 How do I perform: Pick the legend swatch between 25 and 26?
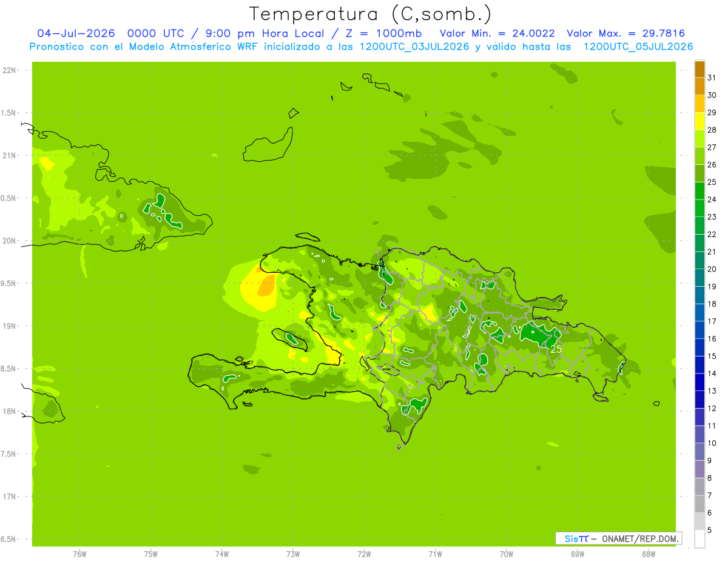click(x=699, y=173)
